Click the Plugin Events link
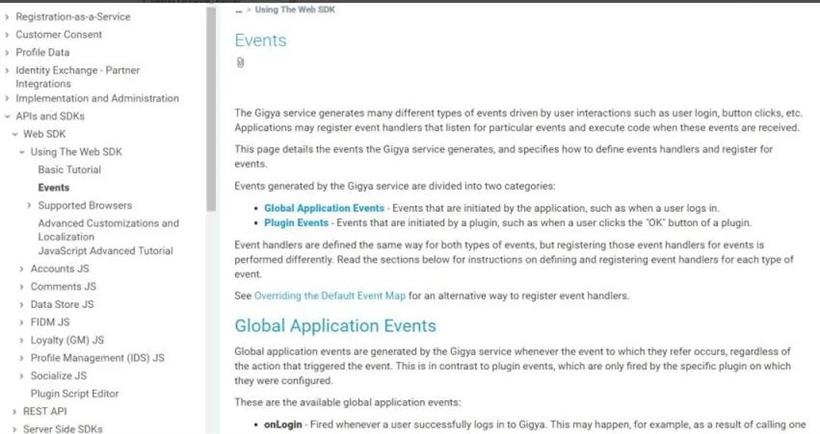The image size is (820, 434). point(296,223)
